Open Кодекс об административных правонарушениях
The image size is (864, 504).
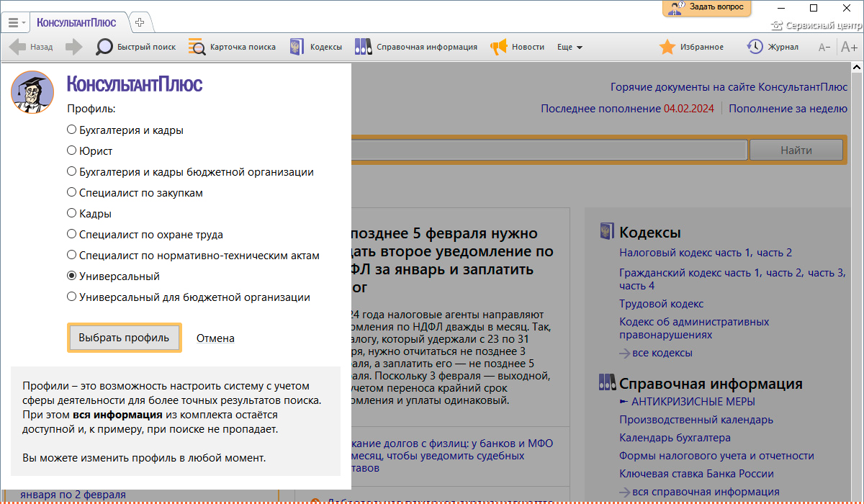pyautogui.click(x=694, y=328)
